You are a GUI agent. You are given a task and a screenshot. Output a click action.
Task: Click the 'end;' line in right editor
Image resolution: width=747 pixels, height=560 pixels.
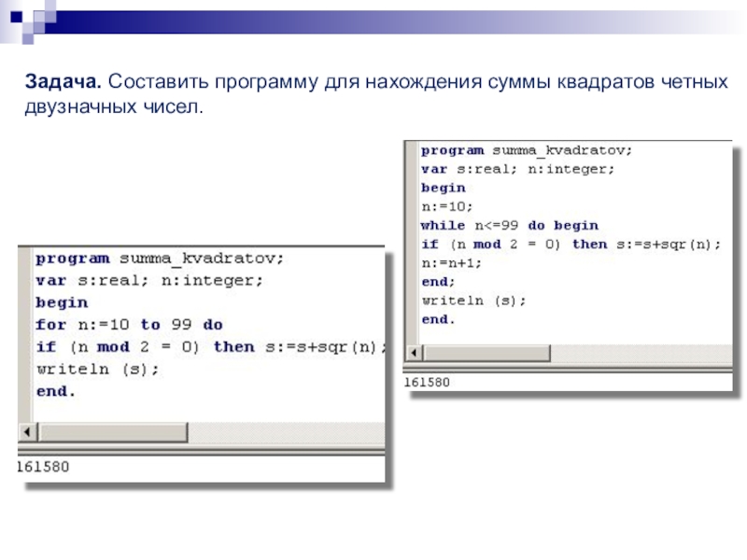point(438,282)
